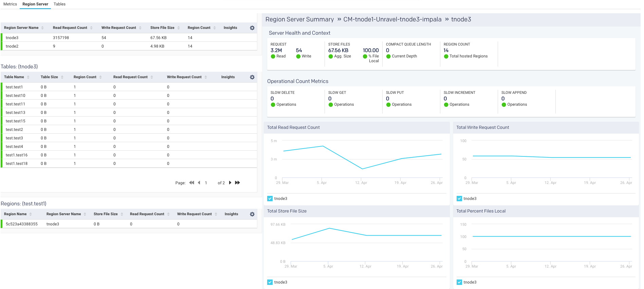Select table test.test1 row
The width and height of the screenshot is (644, 289).
(x=129, y=87)
